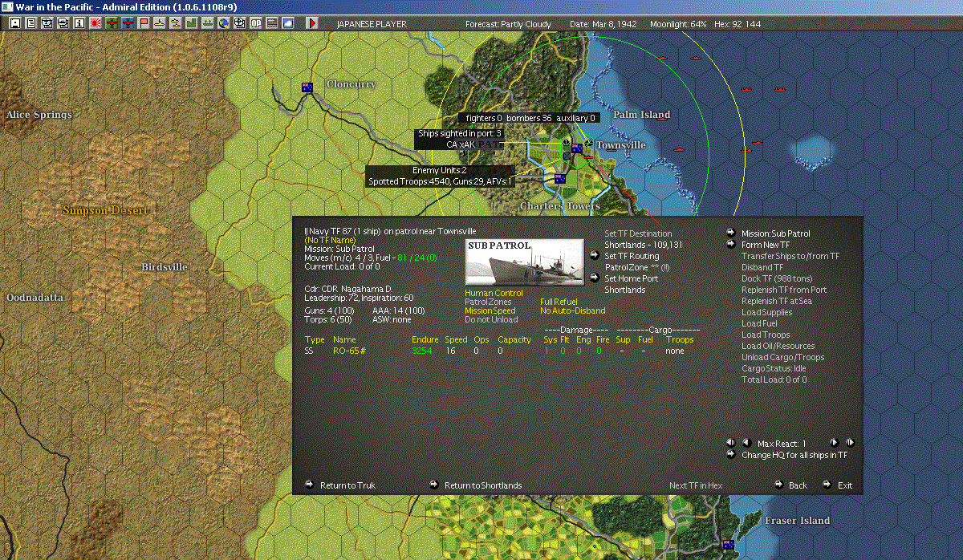Click Next TF in Hex
Image resolution: width=963 pixels, height=560 pixels.
click(696, 485)
